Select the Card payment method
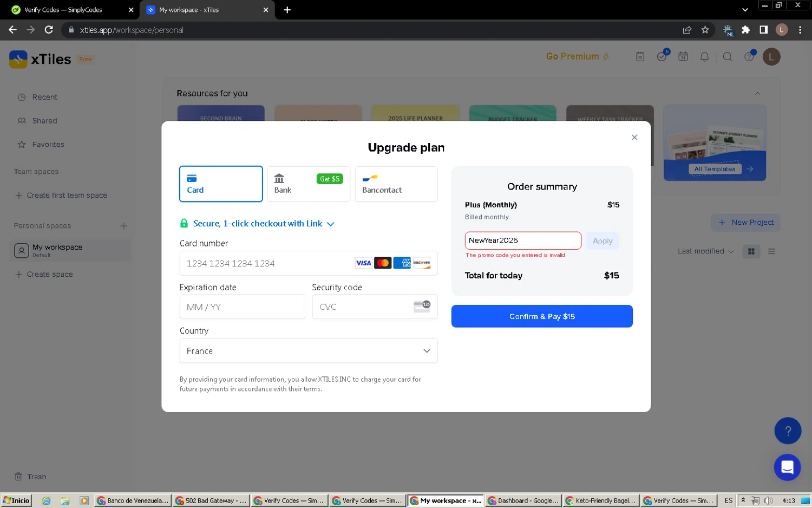Image resolution: width=812 pixels, height=508 pixels. coord(221,184)
